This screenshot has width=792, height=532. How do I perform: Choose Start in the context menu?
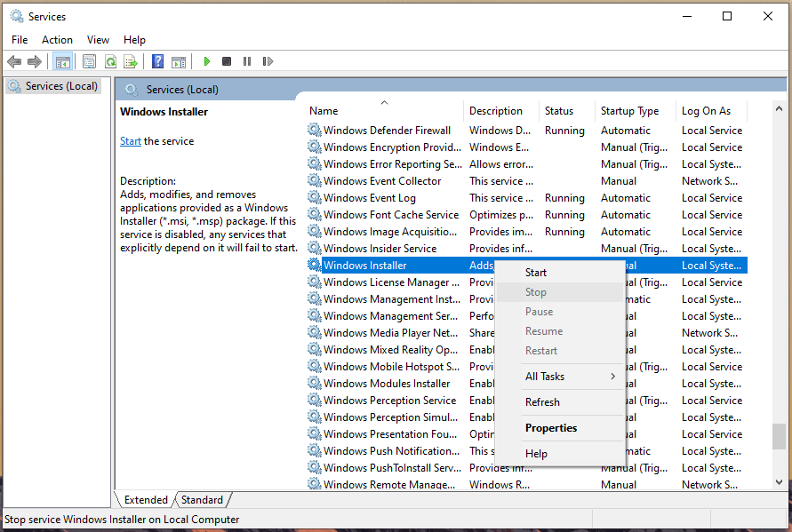tap(536, 273)
